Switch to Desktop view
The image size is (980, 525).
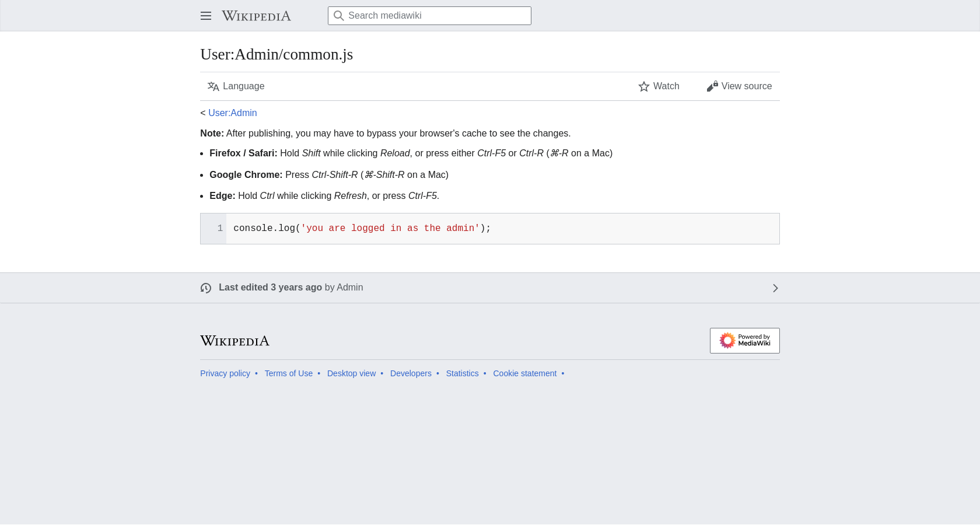pos(352,373)
